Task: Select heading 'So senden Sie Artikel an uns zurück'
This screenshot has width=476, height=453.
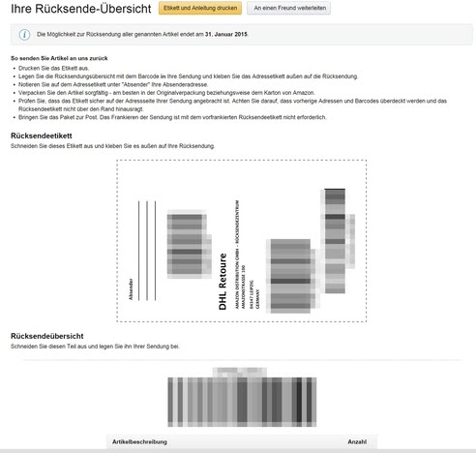Action: point(59,58)
